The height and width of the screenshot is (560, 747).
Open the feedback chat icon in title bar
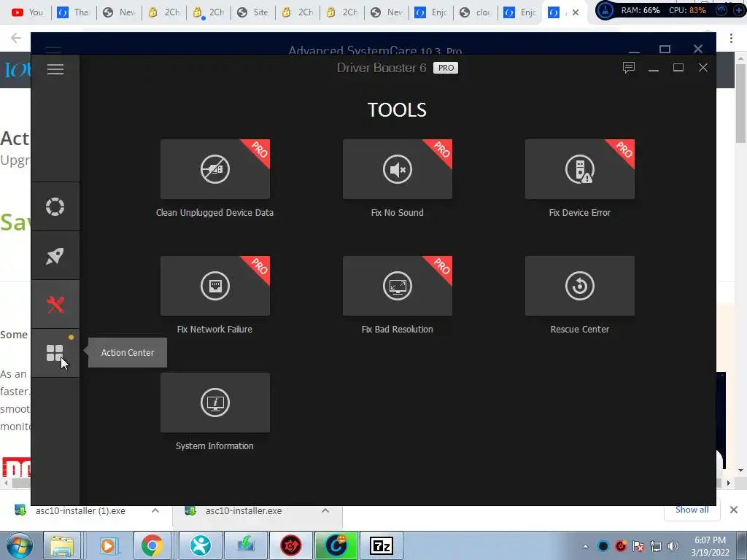click(x=629, y=68)
